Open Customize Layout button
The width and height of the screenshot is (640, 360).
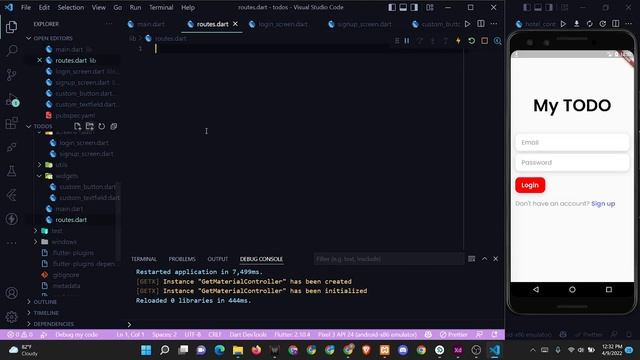[x=430, y=7]
